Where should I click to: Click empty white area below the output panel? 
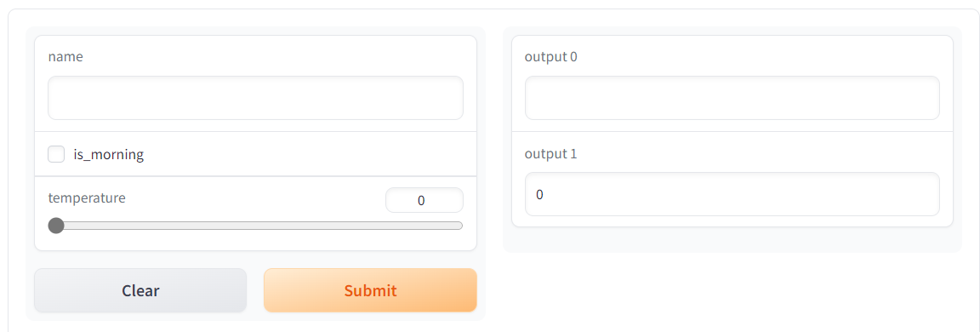732,288
